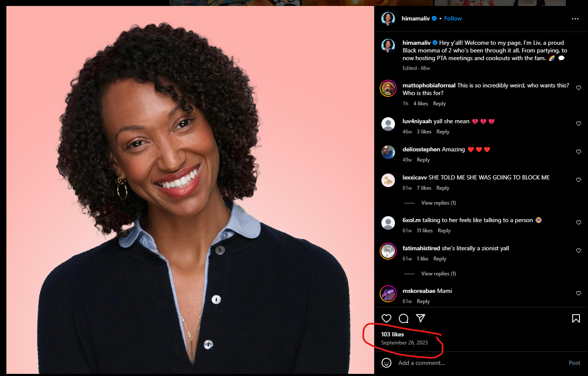Open luv4niyaah username link
This screenshot has width=588, height=376.
pos(417,121)
